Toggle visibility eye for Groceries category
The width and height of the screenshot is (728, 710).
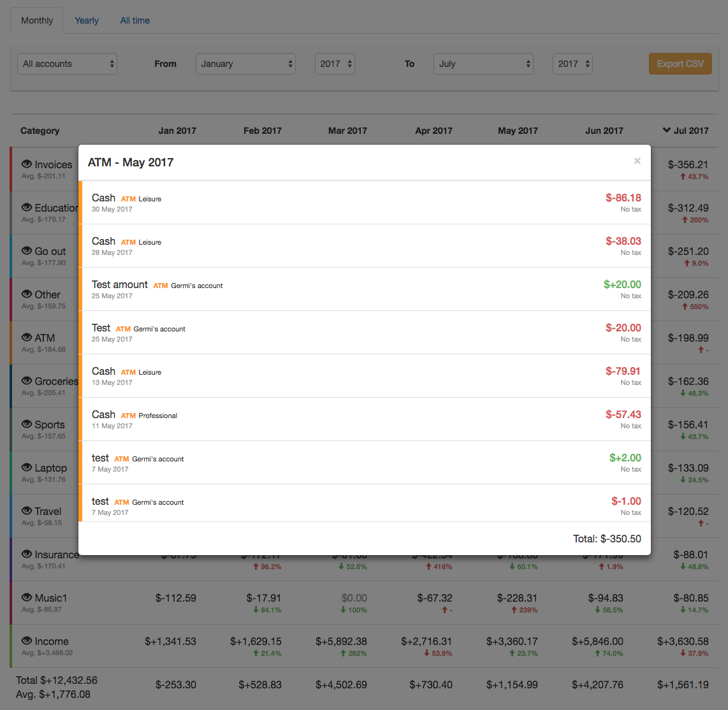point(27,380)
